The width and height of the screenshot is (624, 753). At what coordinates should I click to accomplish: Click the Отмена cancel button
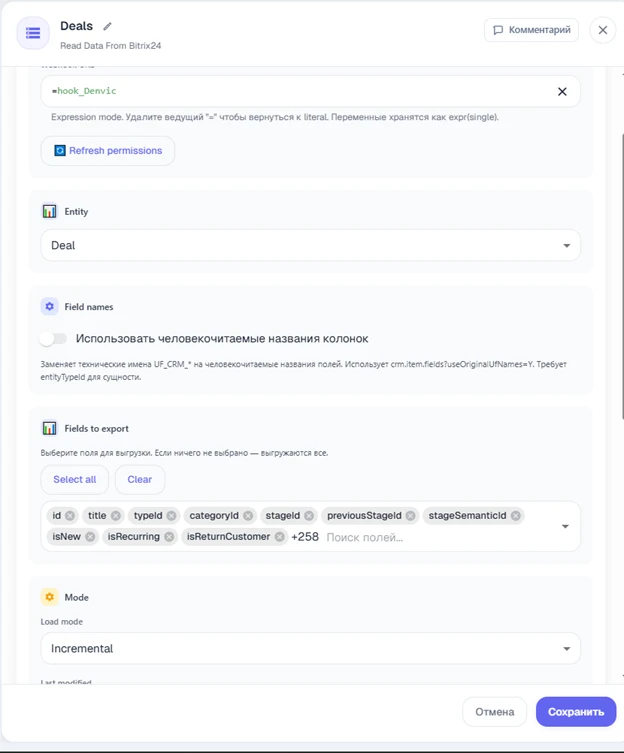coord(494,712)
